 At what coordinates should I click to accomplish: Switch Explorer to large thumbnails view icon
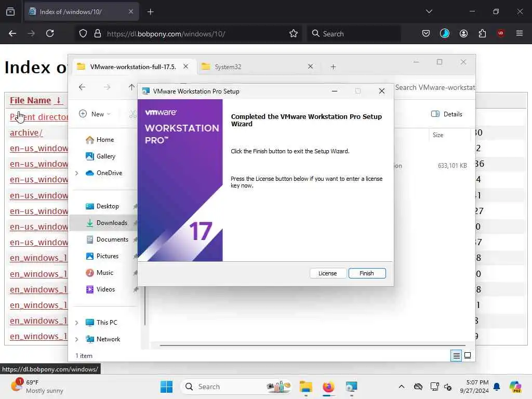click(468, 355)
